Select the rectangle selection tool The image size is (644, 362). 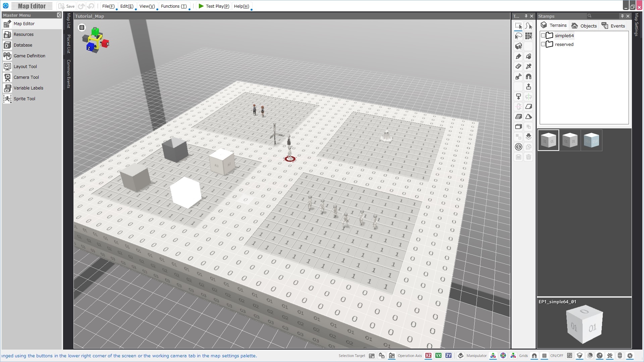pos(518,26)
